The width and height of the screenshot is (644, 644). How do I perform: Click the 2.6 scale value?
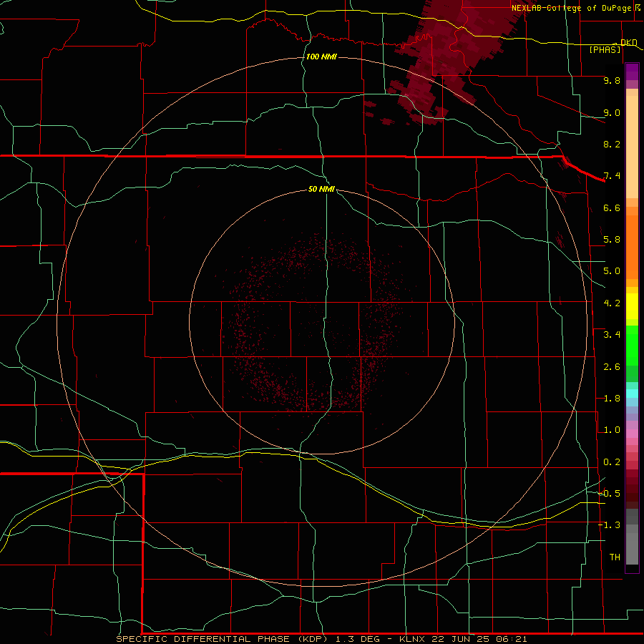pyautogui.click(x=612, y=367)
